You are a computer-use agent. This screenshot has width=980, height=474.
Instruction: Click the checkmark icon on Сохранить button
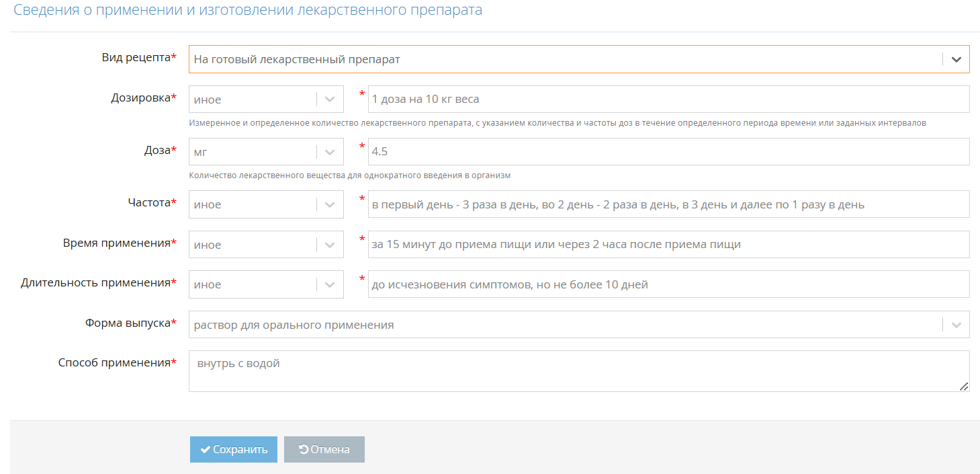[x=206, y=450]
